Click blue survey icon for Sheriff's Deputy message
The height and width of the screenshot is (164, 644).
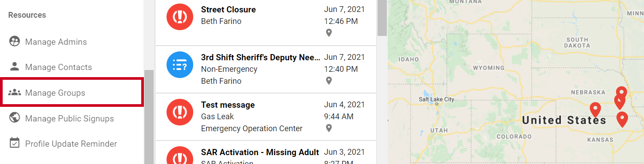point(180,65)
